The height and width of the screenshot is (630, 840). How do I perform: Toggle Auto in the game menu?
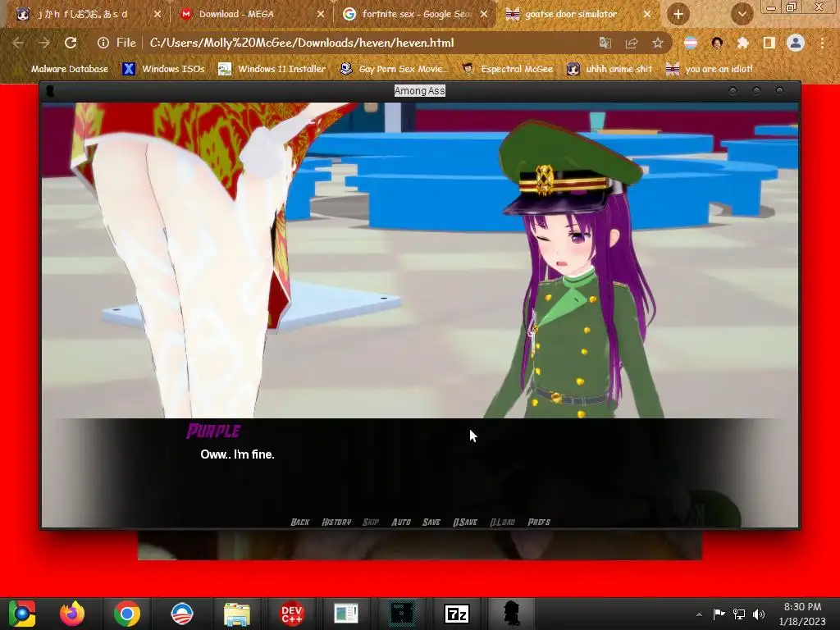(x=400, y=522)
